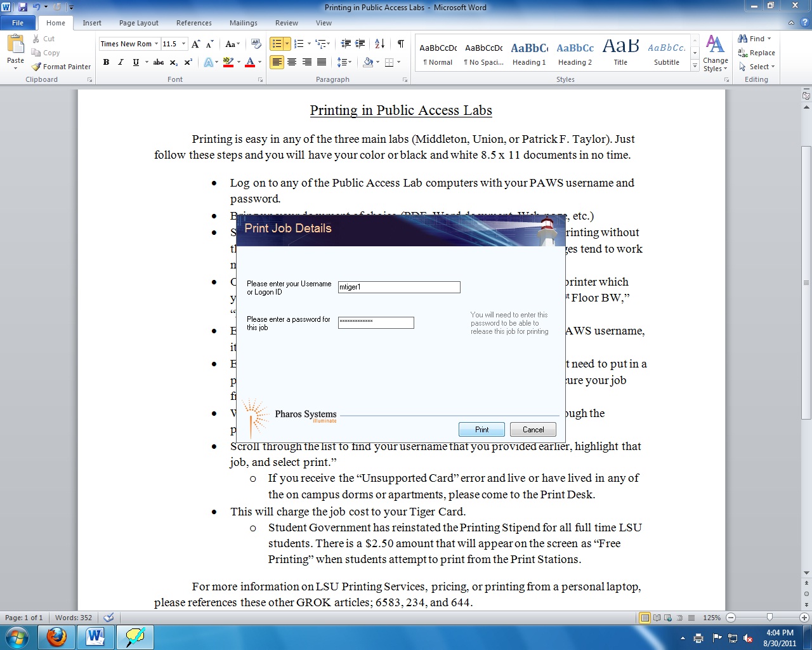This screenshot has height=650, width=812.
Task: Switch to Web Layout view
Action: 668,618
